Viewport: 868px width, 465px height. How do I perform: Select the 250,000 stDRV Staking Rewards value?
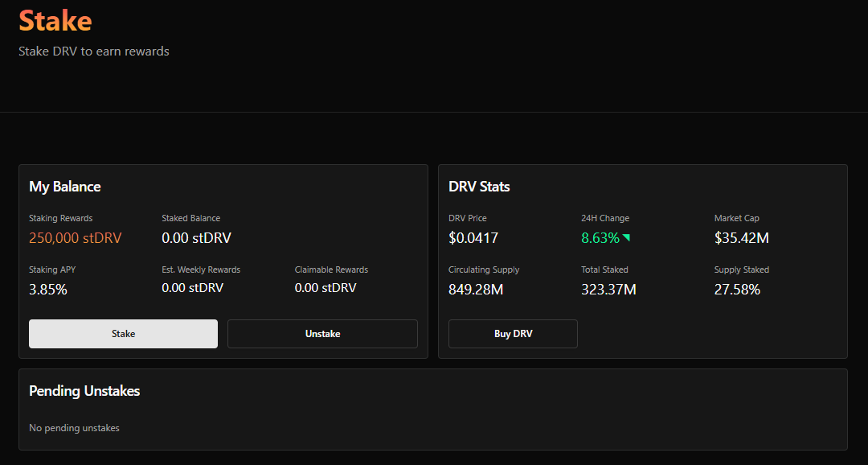(x=76, y=238)
